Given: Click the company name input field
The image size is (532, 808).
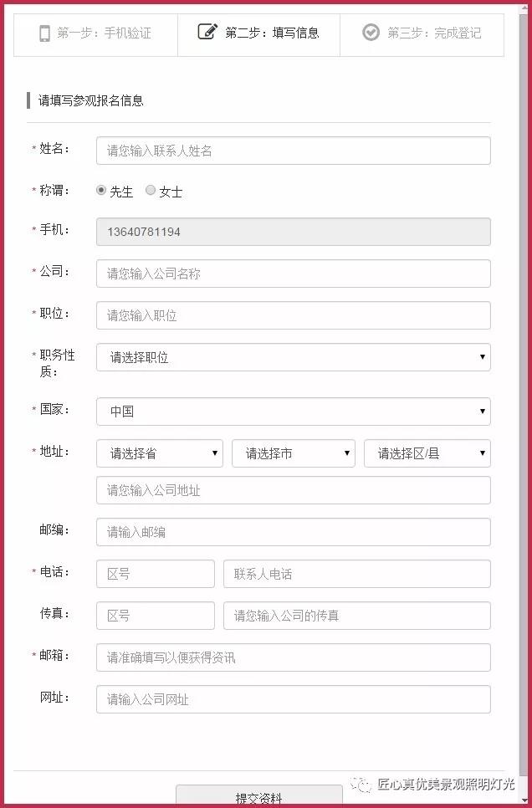Looking at the screenshot, I should [x=293, y=273].
